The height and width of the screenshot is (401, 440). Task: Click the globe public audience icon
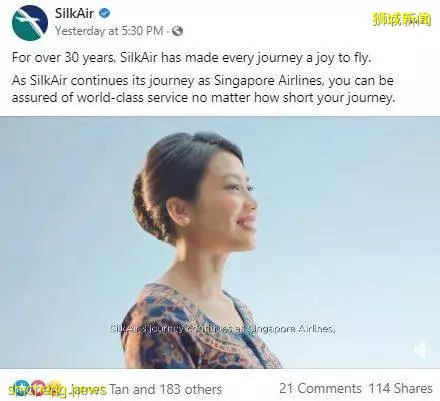tap(178, 31)
